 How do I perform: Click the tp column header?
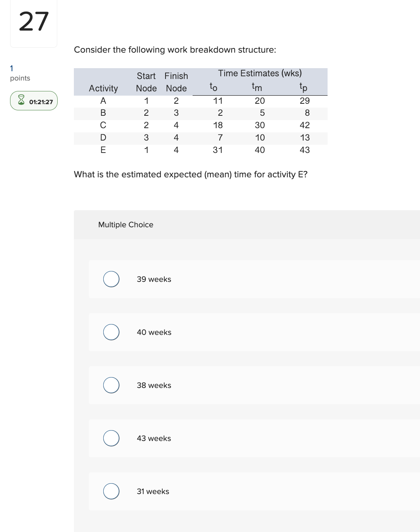click(303, 87)
